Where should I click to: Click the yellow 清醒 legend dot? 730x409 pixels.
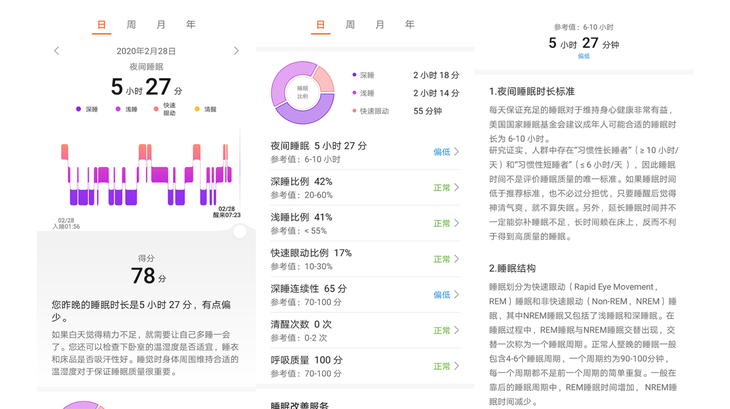coord(197,109)
